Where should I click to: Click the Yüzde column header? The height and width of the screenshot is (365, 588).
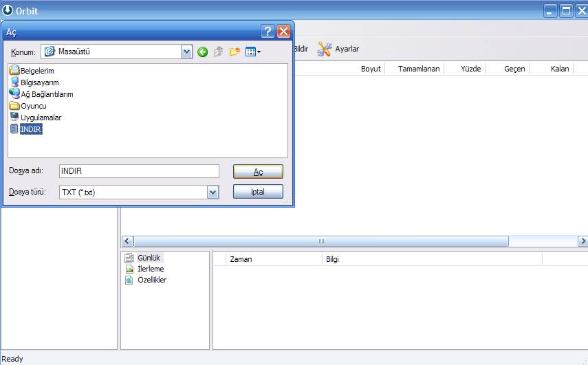[x=470, y=69]
